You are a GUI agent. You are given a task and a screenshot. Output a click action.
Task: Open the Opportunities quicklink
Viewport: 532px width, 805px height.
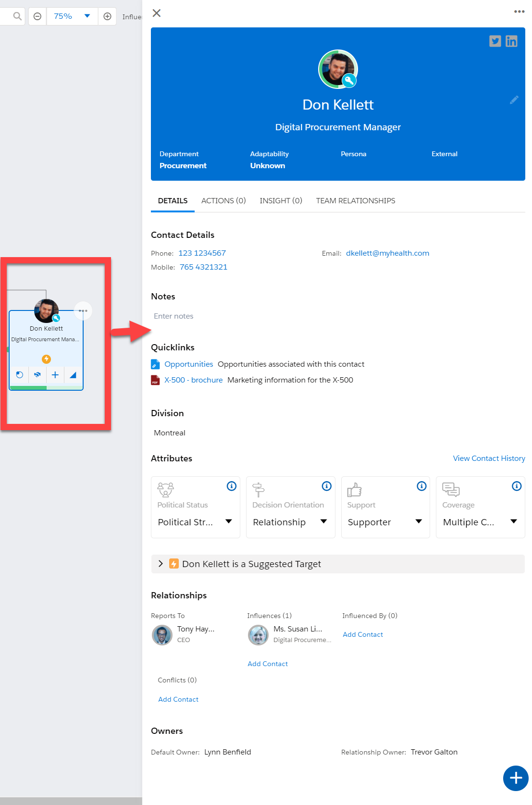189,364
